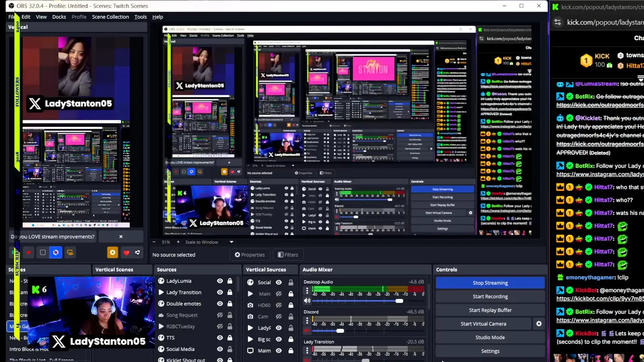Show the HD60 vertical source

278,305
